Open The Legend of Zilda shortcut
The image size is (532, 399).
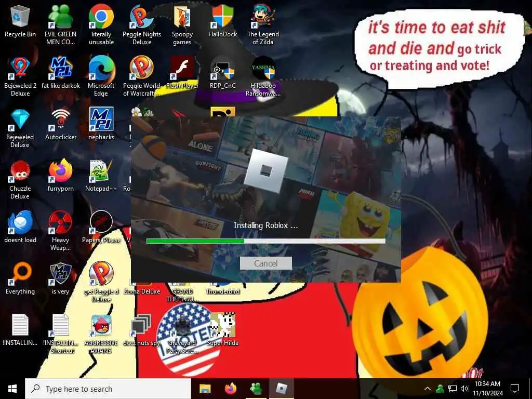(263, 24)
